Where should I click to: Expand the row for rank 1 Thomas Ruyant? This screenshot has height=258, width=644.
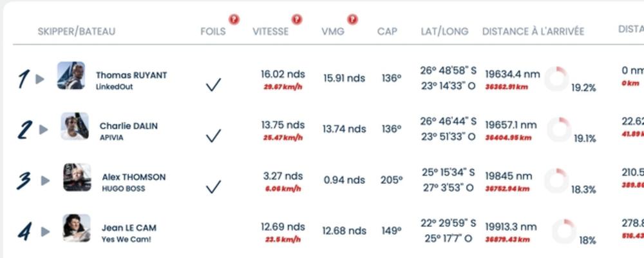tap(40, 79)
